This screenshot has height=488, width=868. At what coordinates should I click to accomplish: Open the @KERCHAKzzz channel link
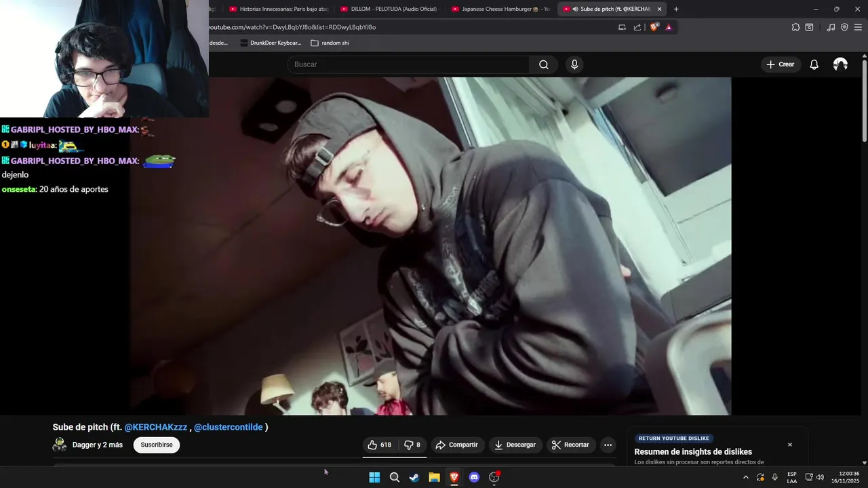(x=156, y=427)
